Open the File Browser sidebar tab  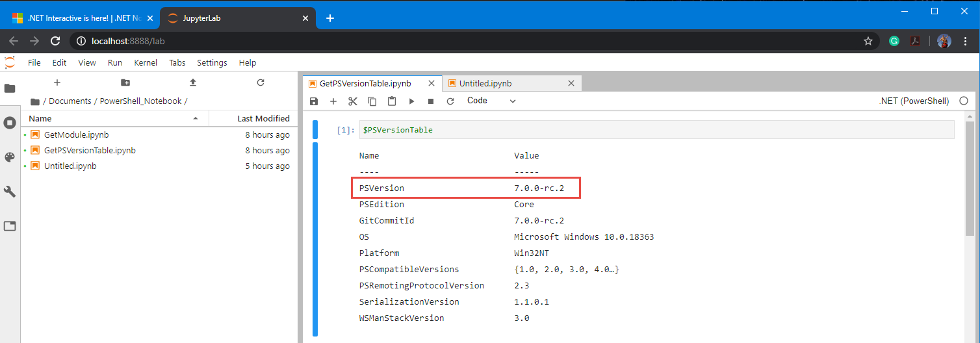10,88
